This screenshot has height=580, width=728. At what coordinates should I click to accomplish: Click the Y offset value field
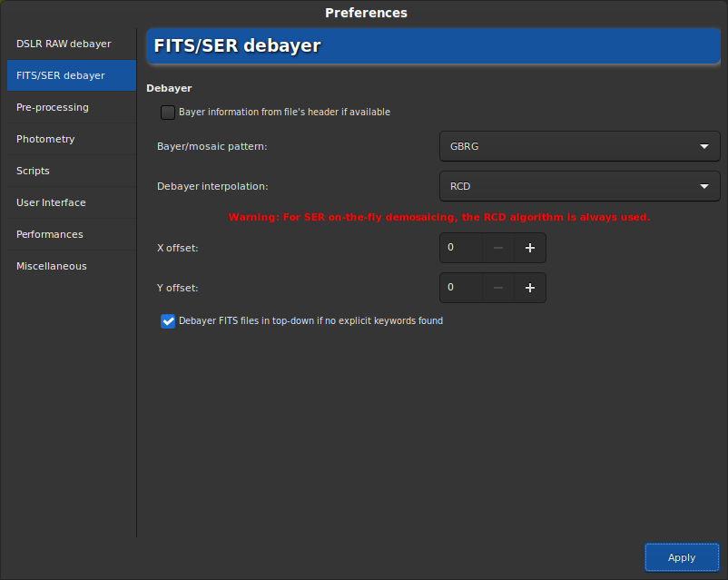click(461, 288)
